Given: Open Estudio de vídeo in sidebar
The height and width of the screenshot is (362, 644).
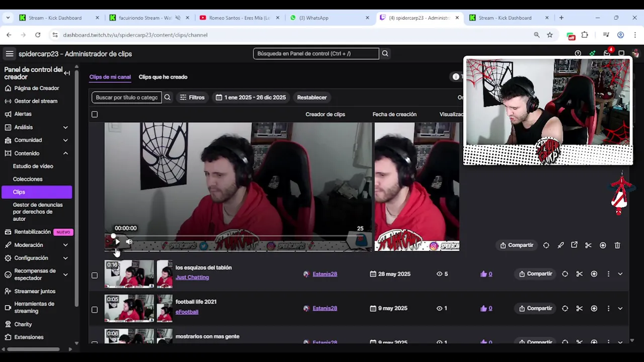Looking at the screenshot, I should click(x=33, y=166).
